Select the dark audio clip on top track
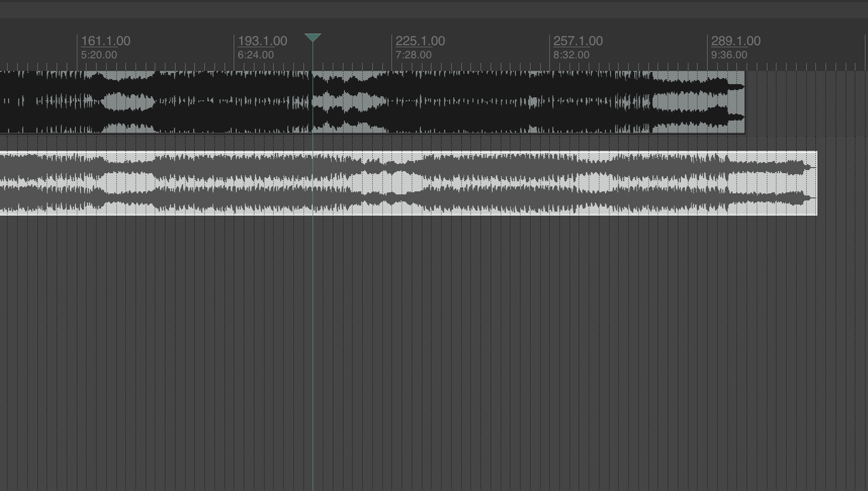The image size is (868, 491). [372, 102]
